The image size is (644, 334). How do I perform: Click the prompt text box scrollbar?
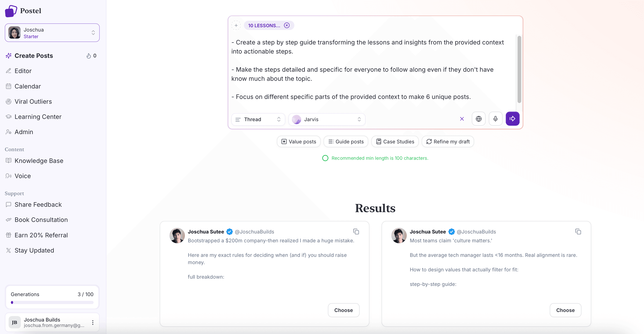[x=519, y=69]
